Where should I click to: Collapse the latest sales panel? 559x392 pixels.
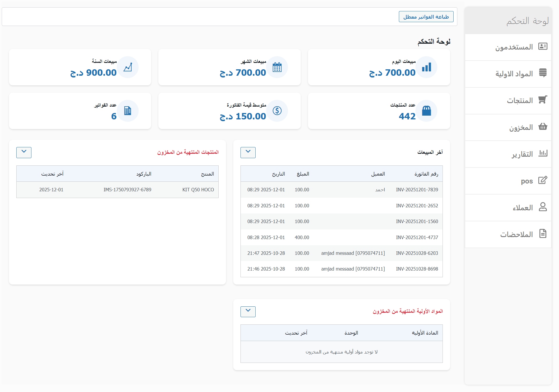click(248, 152)
